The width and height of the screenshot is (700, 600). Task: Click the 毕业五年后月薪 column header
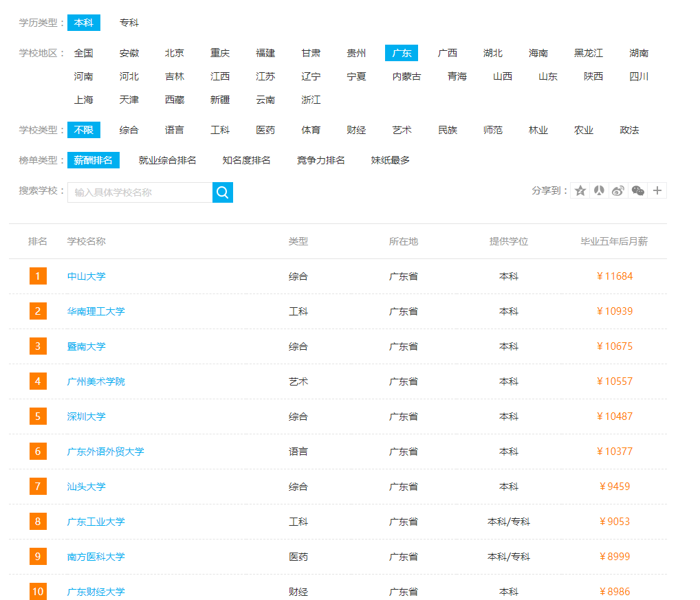click(614, 241)
